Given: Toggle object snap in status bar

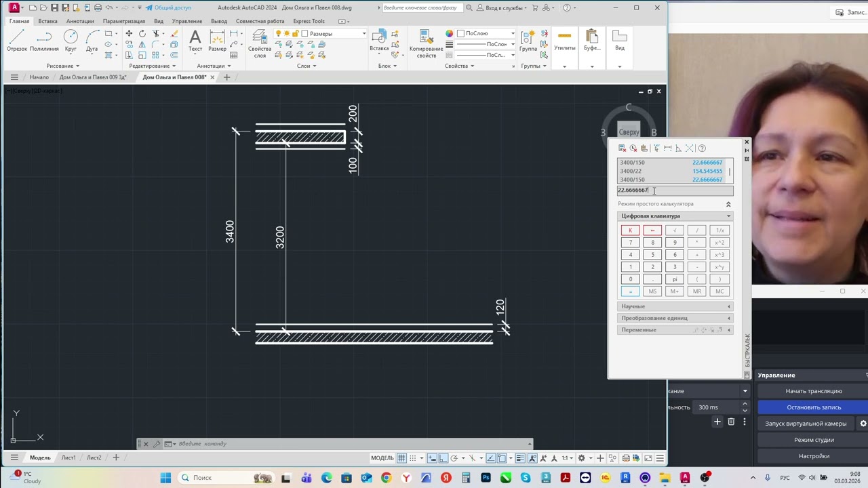Looking at the screenshot, I should (502, 458).
